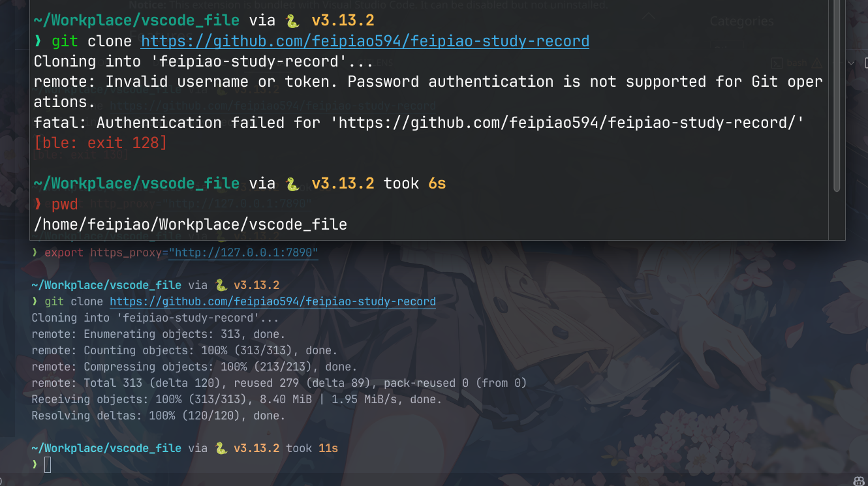Screen dimensions: 868x486
Task: Click the prompt arrow beside the terminal cursor
Action: click(35, 464)
